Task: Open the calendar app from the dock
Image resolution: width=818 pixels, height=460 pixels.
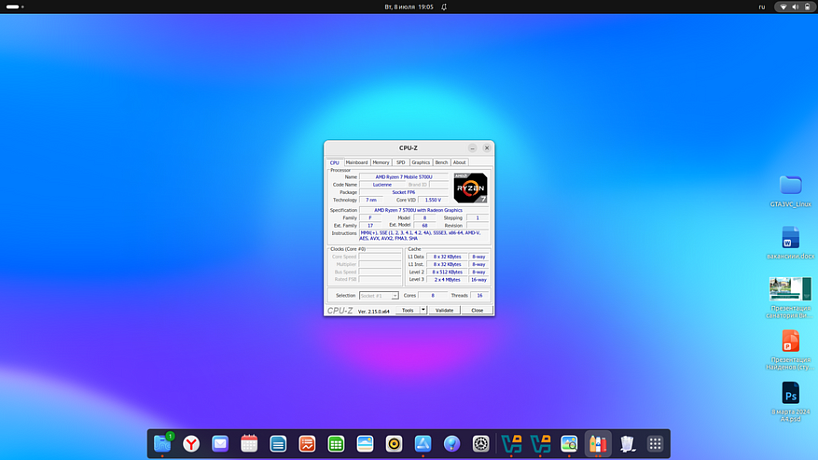Action: (249, 444)
